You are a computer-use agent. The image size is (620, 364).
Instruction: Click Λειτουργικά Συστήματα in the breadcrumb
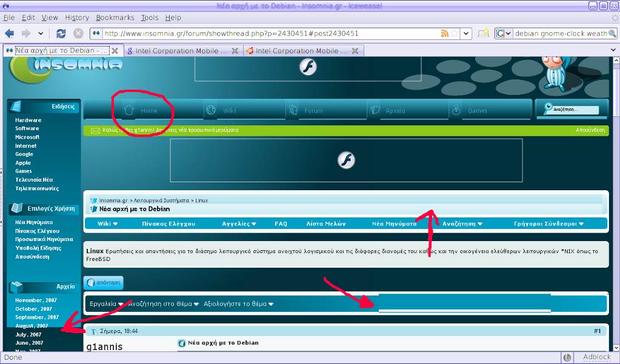(161, 200)
